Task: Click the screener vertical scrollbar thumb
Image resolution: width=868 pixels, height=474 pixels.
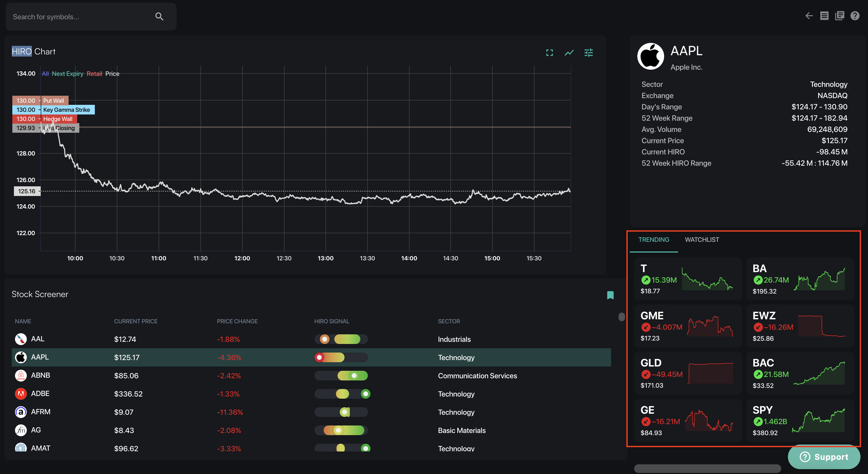Action: click(x=622, y=317)
